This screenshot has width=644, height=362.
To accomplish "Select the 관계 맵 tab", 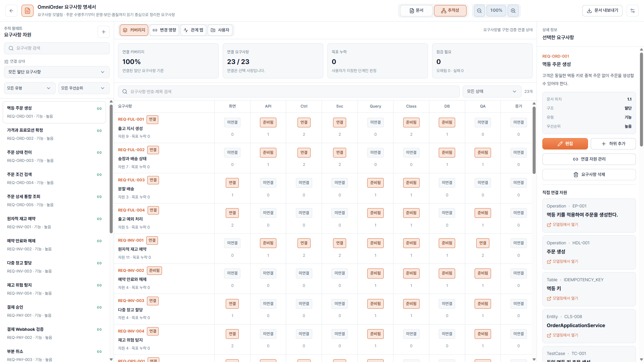I will tap(193, 30).
